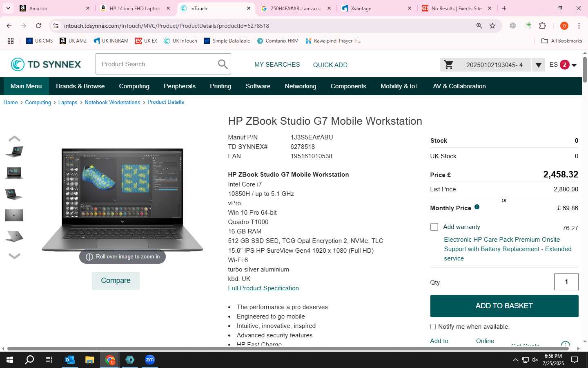Open the notifications center icon

click(x=575, y=360)
